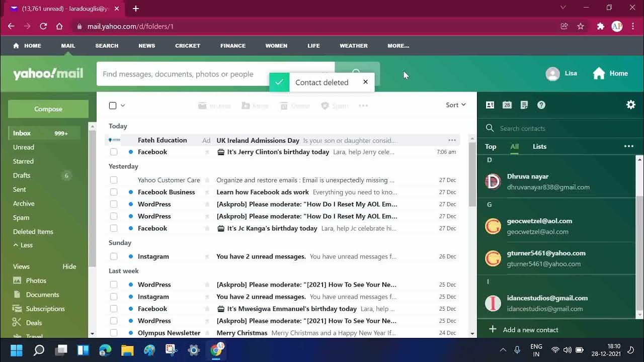Switch to the All contacts tab
This screenshot has height=362, width=644.
[x=515, y=146]
